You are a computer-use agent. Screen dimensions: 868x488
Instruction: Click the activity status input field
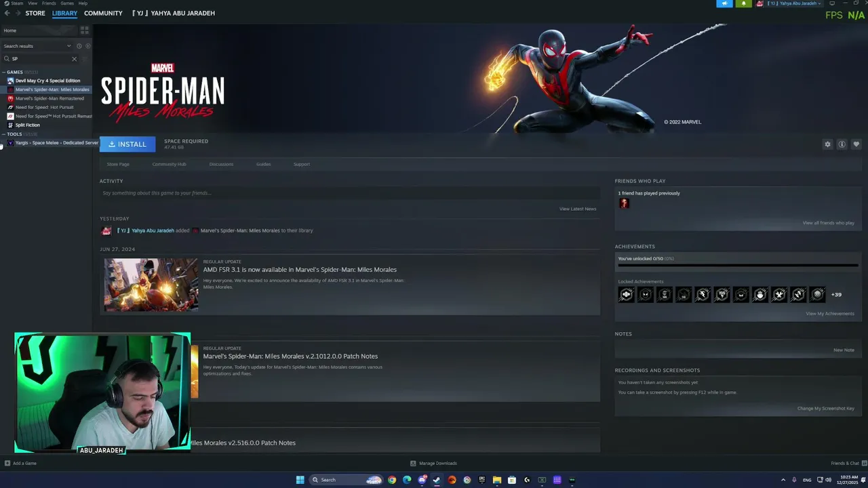349,193
